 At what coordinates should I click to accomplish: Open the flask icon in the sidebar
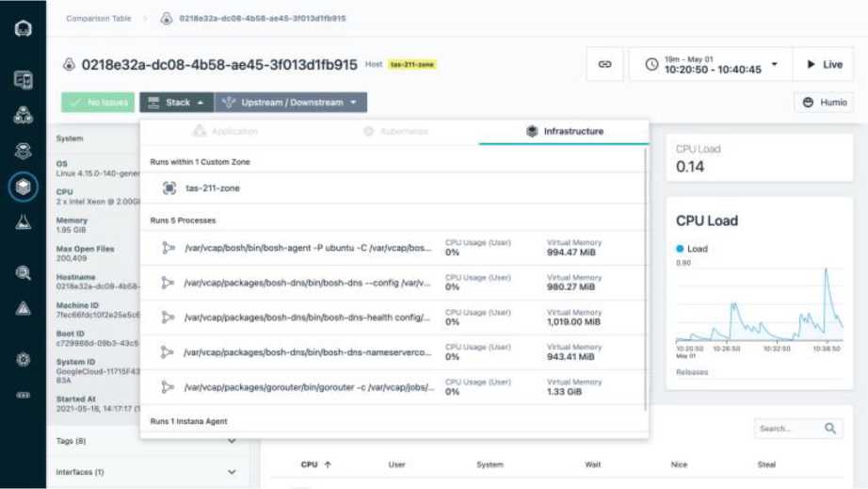23,221
